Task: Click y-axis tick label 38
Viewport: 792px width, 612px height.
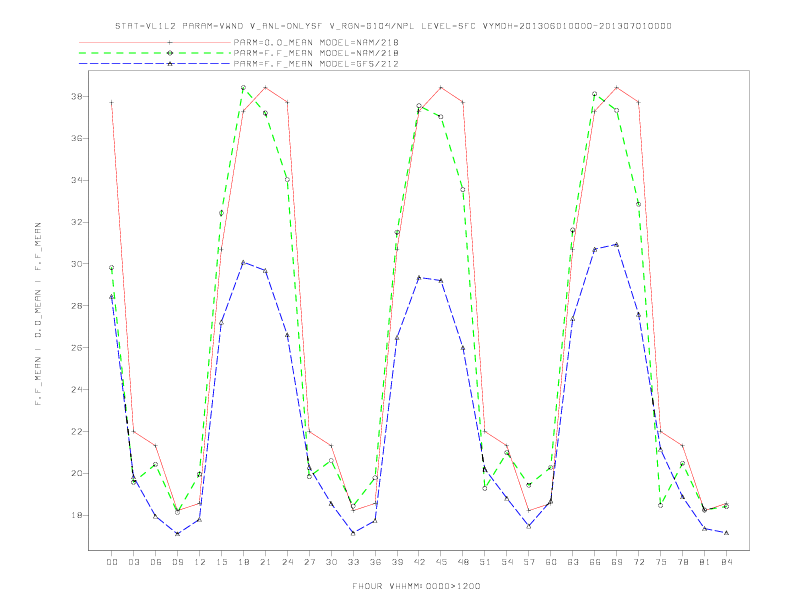Action: [77, 96]
